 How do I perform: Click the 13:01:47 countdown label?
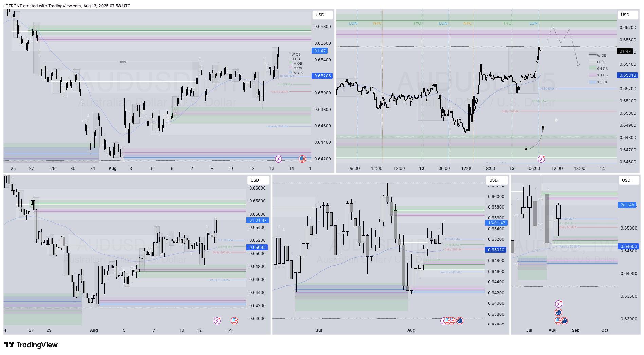click(496, 223)
